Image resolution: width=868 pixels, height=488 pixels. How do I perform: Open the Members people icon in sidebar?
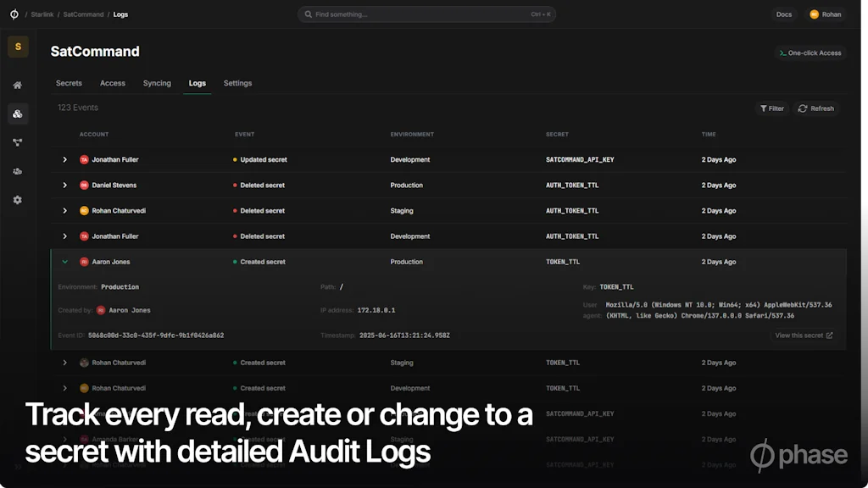(x=18, y=171)
